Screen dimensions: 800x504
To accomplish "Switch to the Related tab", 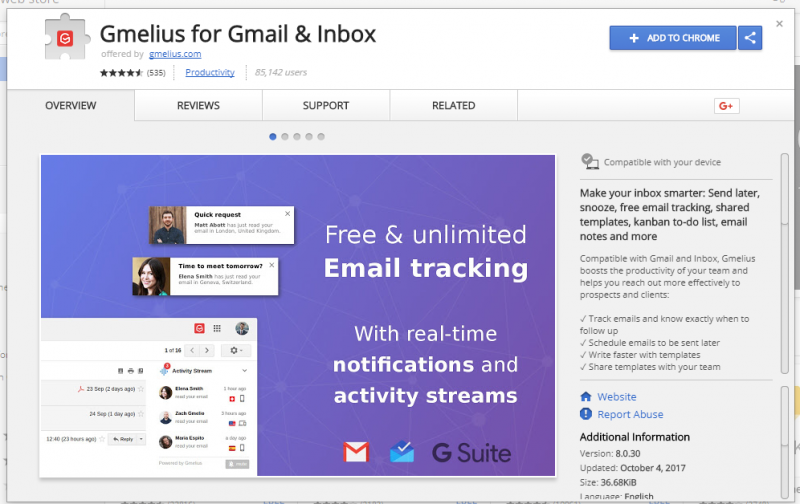I will 454,106.
